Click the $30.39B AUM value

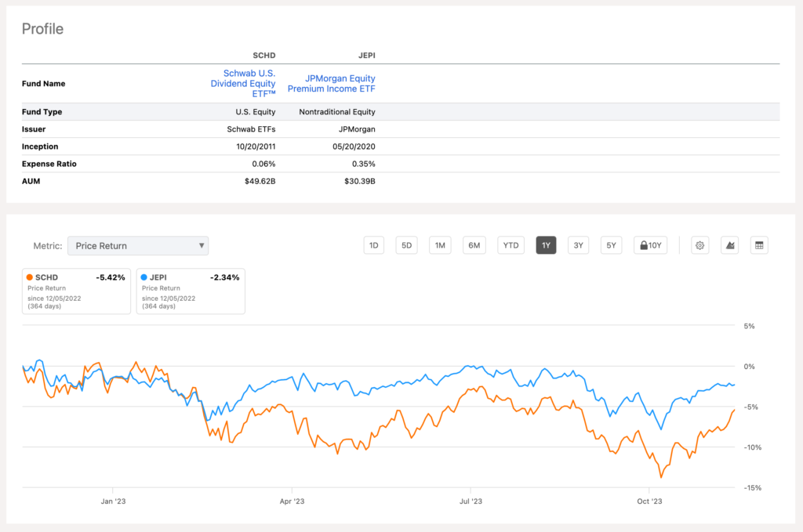click(x=360, y=181)
